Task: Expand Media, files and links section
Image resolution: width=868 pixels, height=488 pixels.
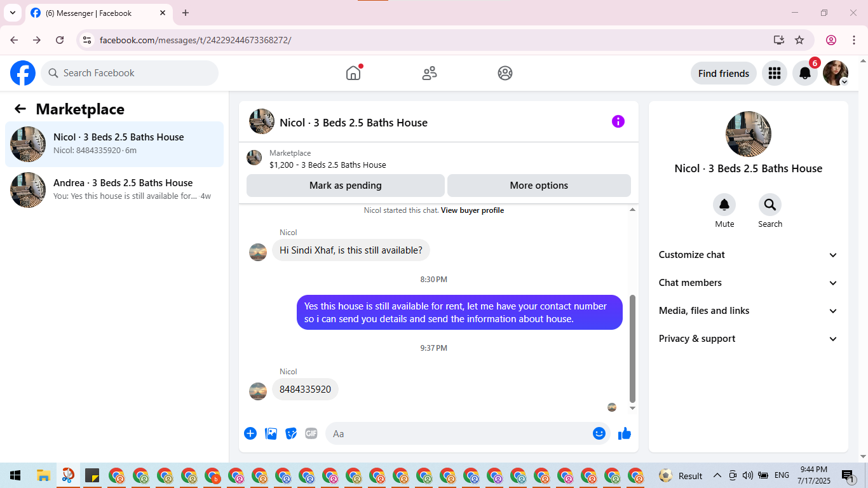Action: 749,311
